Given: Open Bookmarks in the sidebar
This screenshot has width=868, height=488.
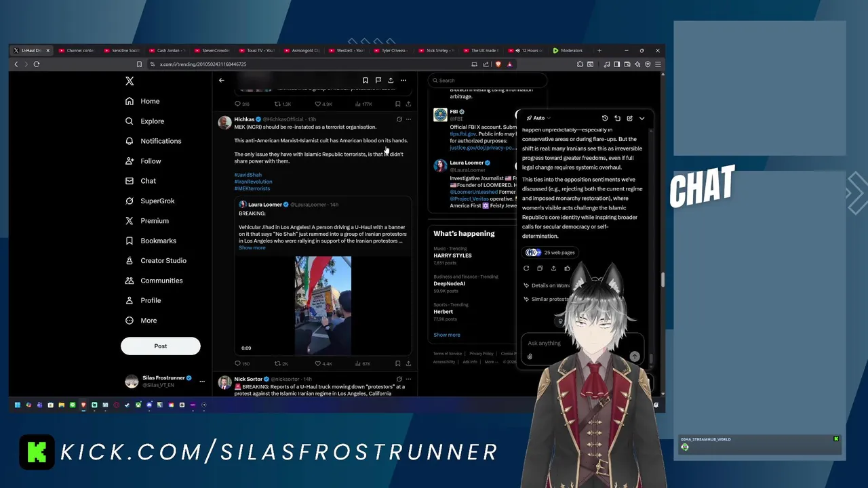Looking at the screenshot, I should pos(151,241).
